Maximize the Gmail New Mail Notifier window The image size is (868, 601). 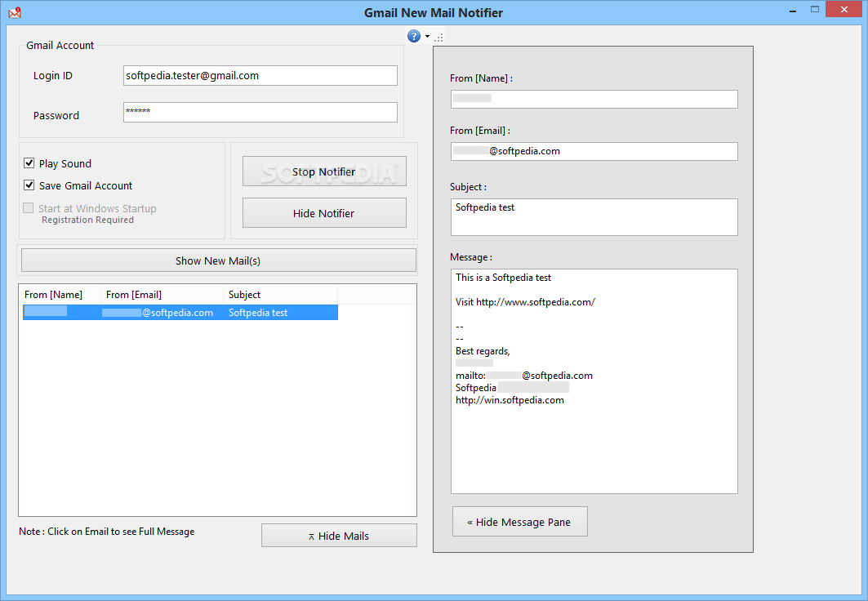click(x=815, y=10)
